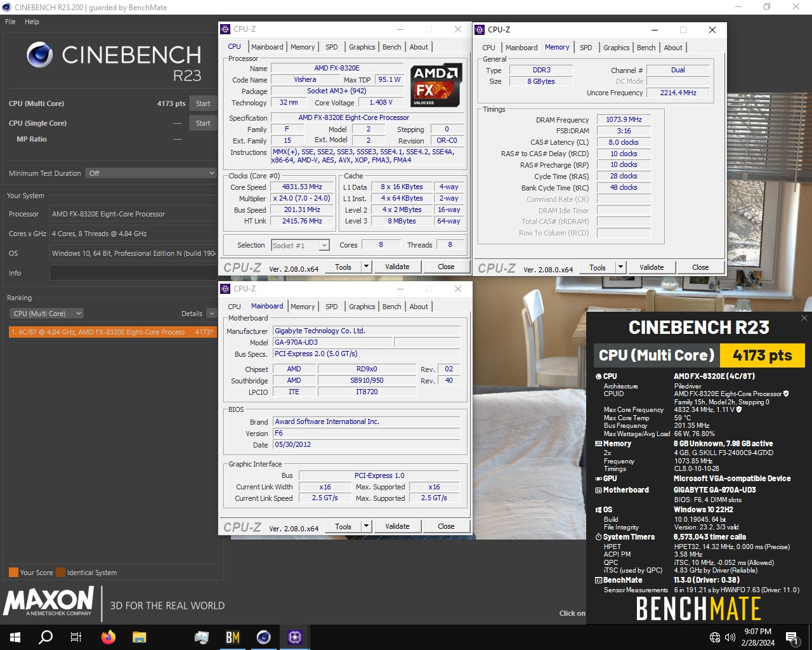Viewport: 812px width, 650px height.
Task: Click Validate in the CPU-Z CPU window
Action: (397, 267)
